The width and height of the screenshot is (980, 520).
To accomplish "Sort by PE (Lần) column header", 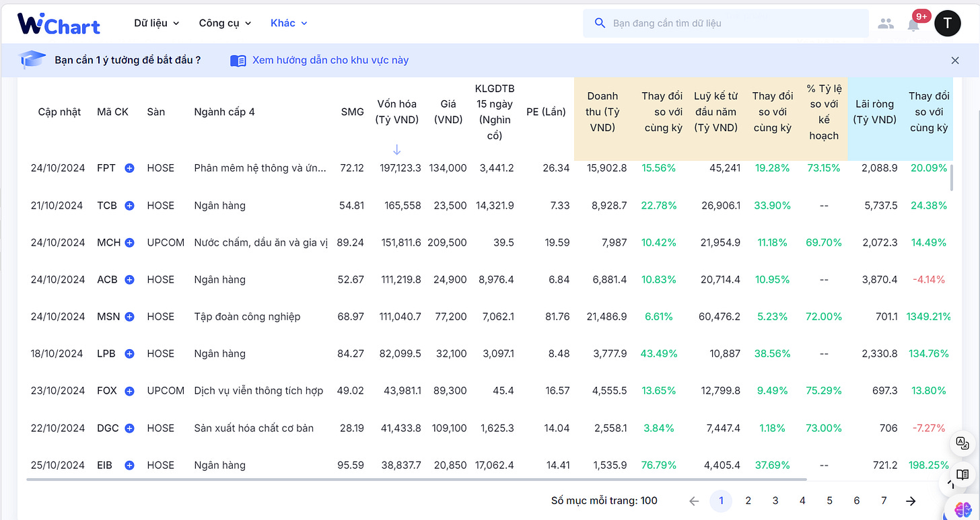I will click(x=546, y=112).
